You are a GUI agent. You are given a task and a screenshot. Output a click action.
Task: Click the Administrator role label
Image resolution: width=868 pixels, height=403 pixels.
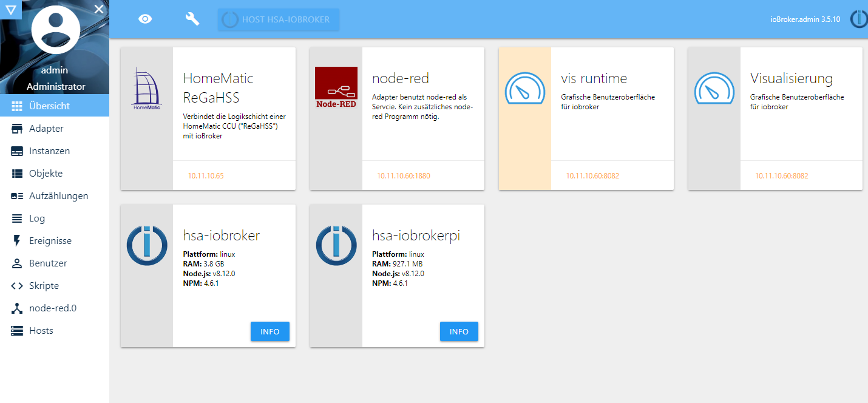click(x=56, y=86)
